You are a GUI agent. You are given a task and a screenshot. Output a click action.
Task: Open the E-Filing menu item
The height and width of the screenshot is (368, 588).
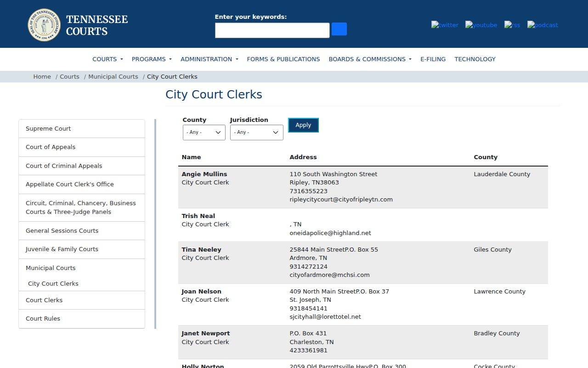(433, 59)
